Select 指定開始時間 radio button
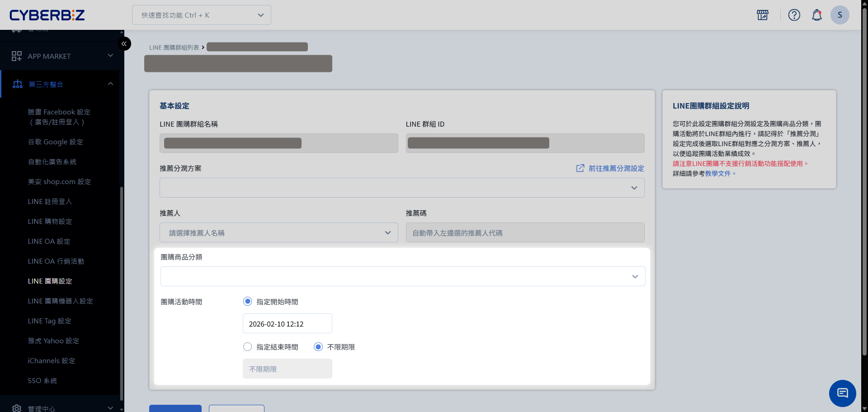The height and width of the screenshot is (412, 868). [x=248, y=302]
